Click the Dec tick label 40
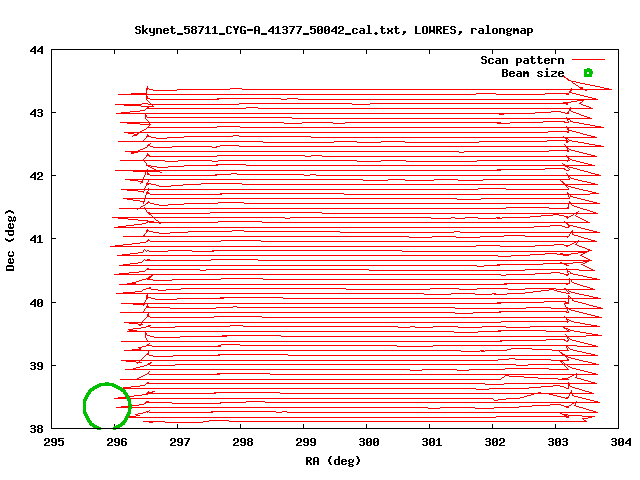This screenshot has height=480, width=640. pyautogui.click(x=36, y=303)
